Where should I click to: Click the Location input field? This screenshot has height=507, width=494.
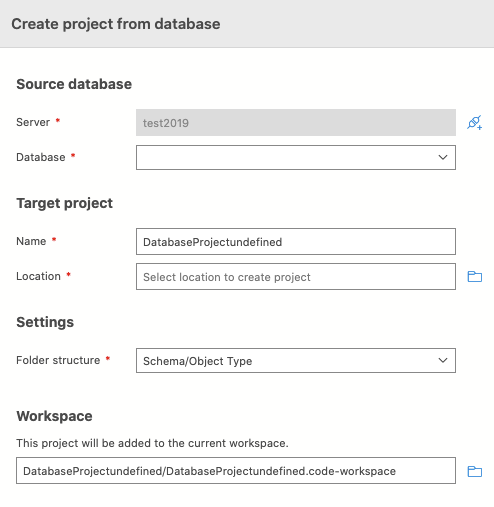tap(296, 277)
